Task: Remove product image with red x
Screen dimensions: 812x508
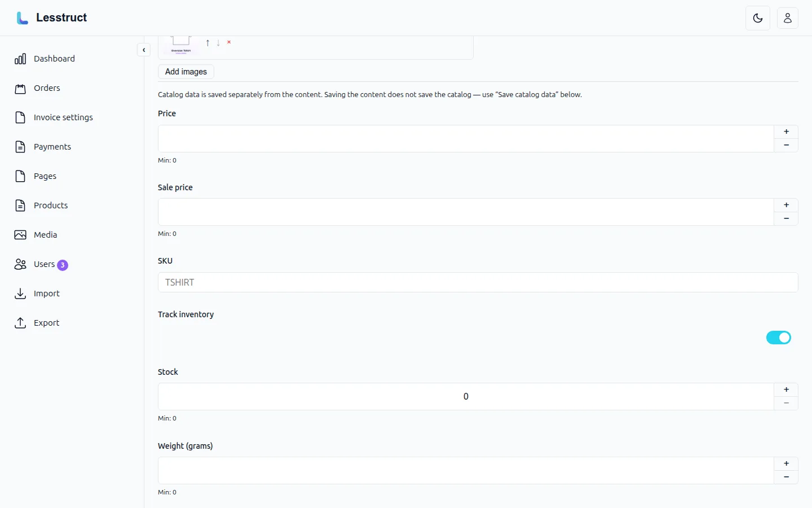Action: [229, 42]
